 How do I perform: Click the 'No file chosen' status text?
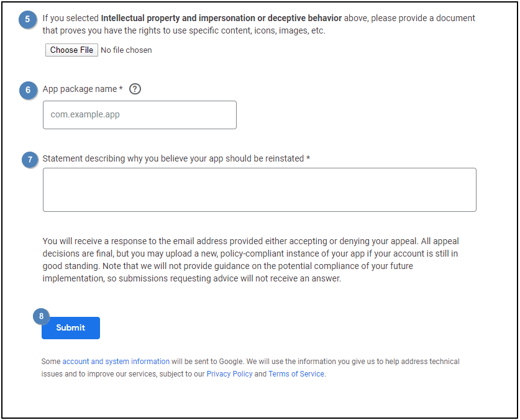coord(126,50)
